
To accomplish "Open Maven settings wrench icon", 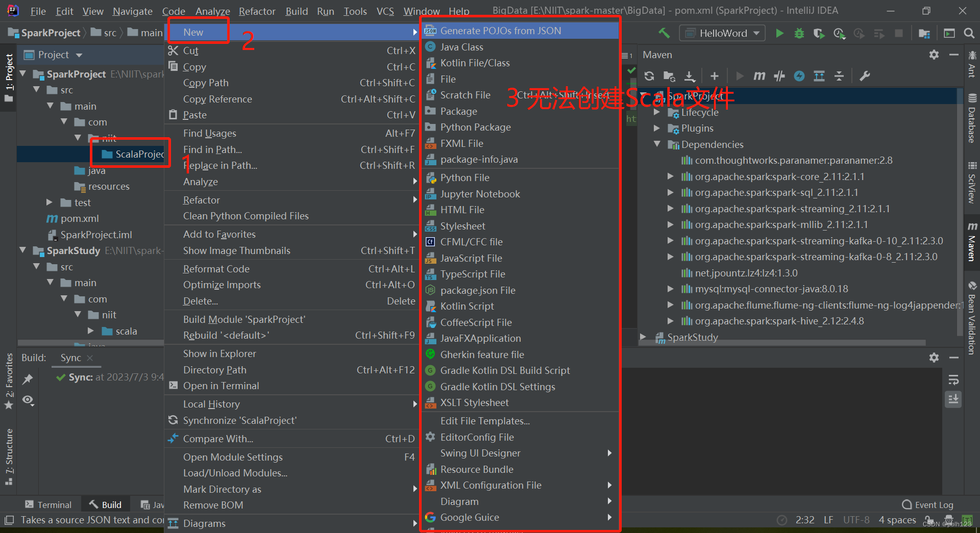I will point(865,76).
